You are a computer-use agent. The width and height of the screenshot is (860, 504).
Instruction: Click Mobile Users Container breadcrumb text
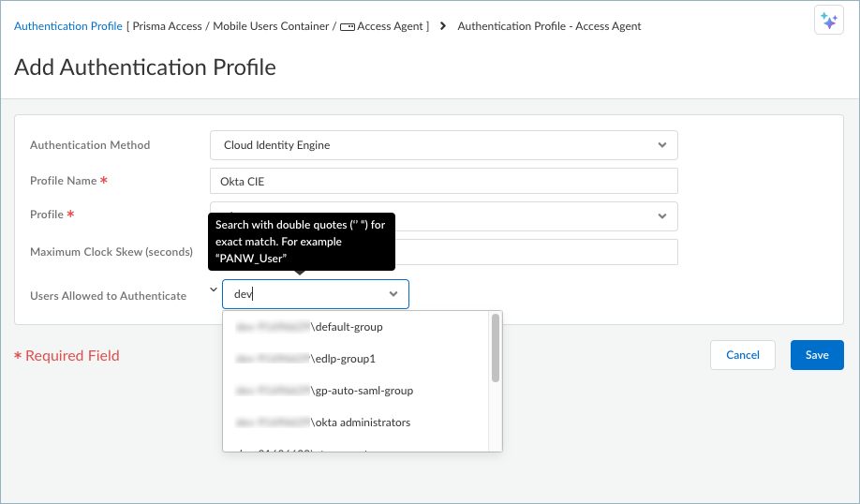(x=272, y=26)
